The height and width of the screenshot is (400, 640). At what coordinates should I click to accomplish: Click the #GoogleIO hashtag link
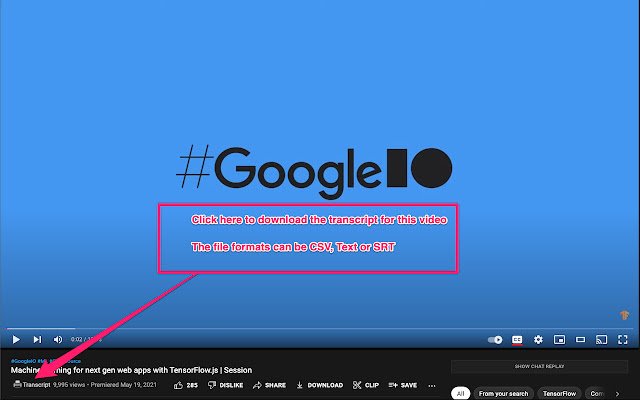23,361
